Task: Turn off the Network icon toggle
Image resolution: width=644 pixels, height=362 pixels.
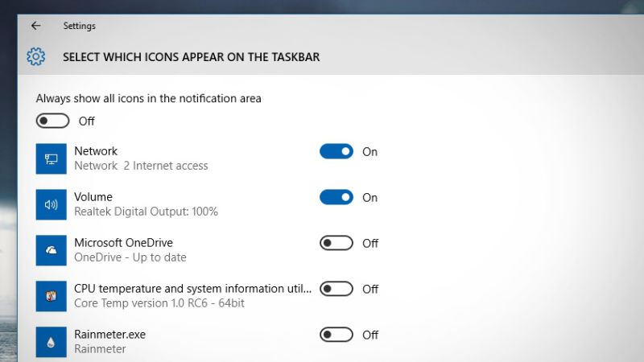Action: pyautogui.click(x=336, y=151)
